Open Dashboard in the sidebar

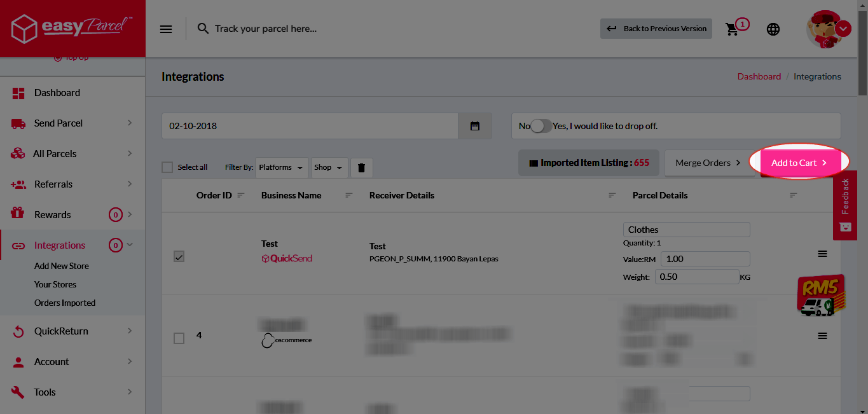click(57, 93)
